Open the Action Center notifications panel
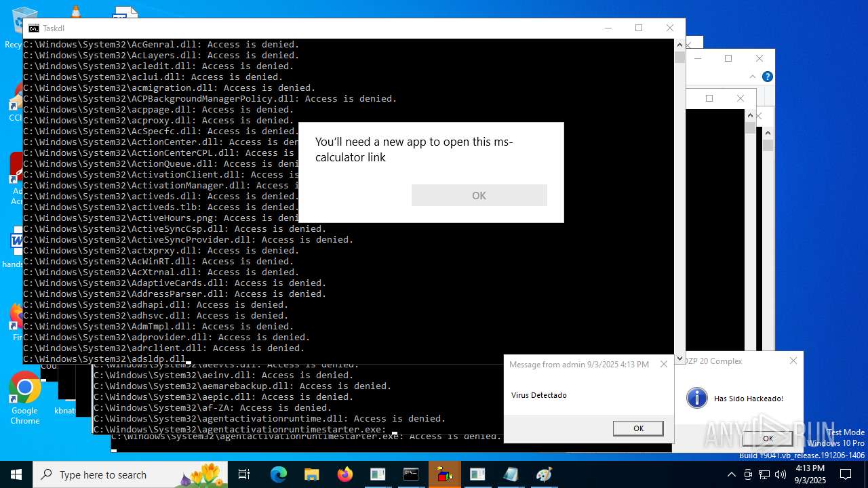Viewport: 868px width, 488px height. coord(846,474)
